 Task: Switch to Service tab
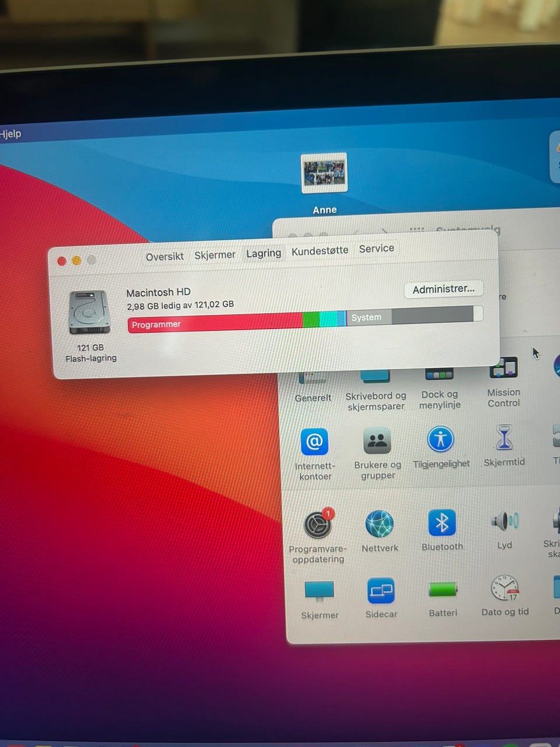click(x=376, y=249)
